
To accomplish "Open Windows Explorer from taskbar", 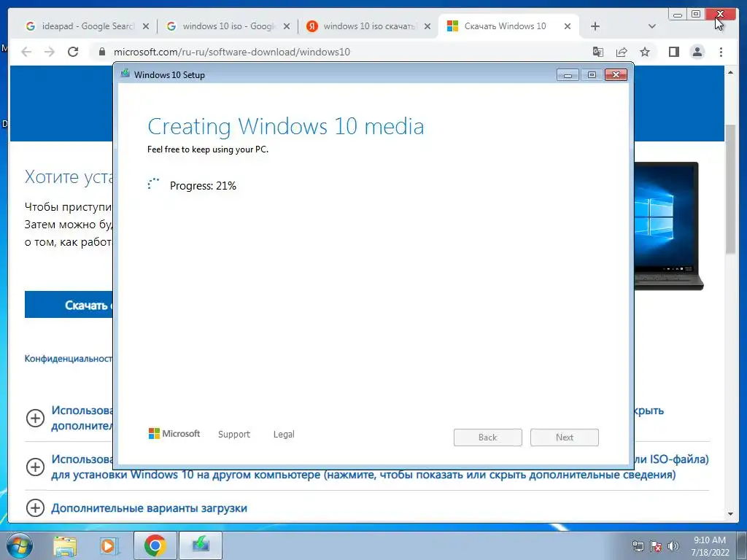I will tap(65, 545).
